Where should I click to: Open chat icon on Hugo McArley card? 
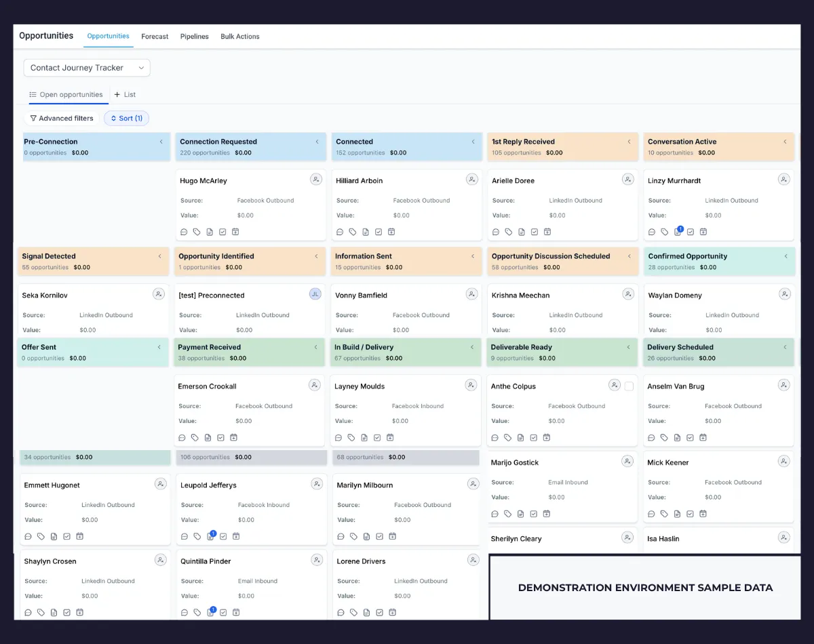(184, 232)
